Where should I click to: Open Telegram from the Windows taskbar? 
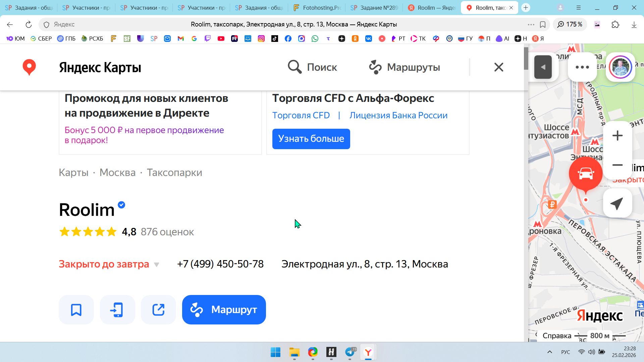click(350, 352)
